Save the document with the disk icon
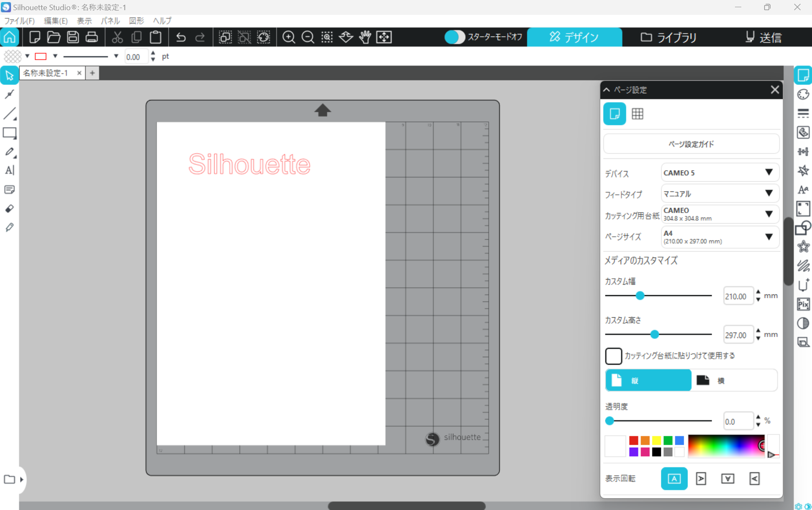The width and height of the screenshot is (812, 510). click(x=73, y=37)
